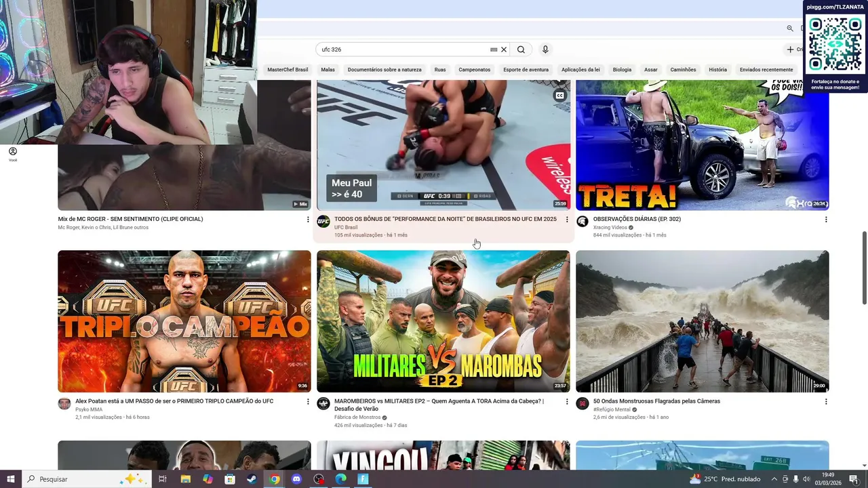Open the Psyko MMA channel avatar
Image resolution: width=868 pixels, height=488 pixels.
click(64, 404)
